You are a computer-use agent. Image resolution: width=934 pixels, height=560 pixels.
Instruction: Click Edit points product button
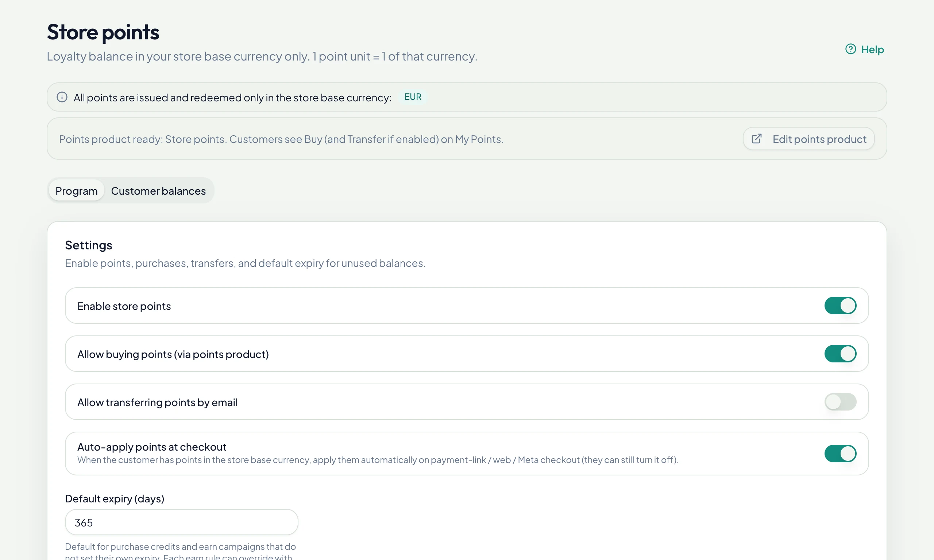(x=808, y=139)
